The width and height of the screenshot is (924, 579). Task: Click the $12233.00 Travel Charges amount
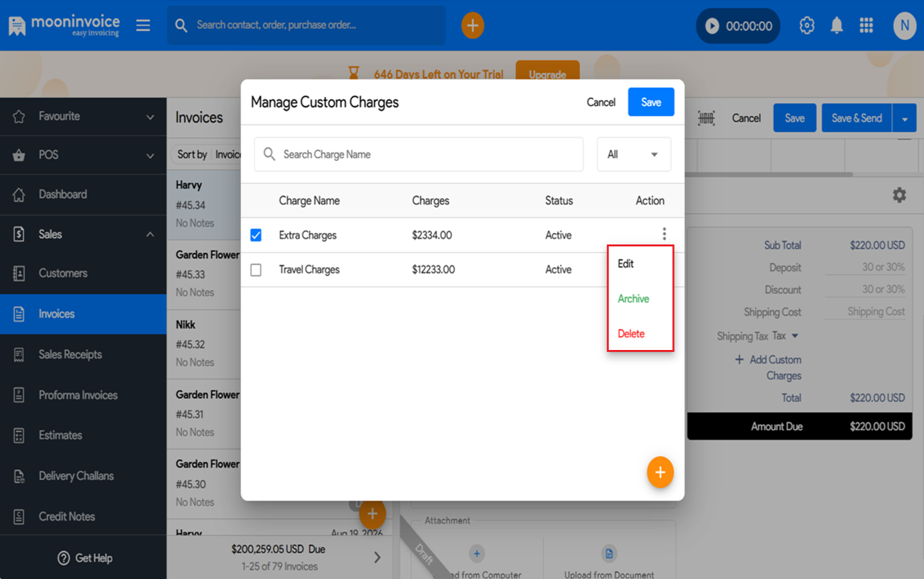pos(433,270)
